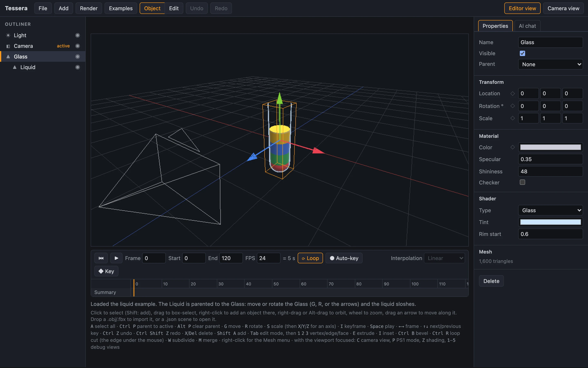This screenshot has height=368, width=588.
Task: Switch to Edit mode
Action: [174, 8]
